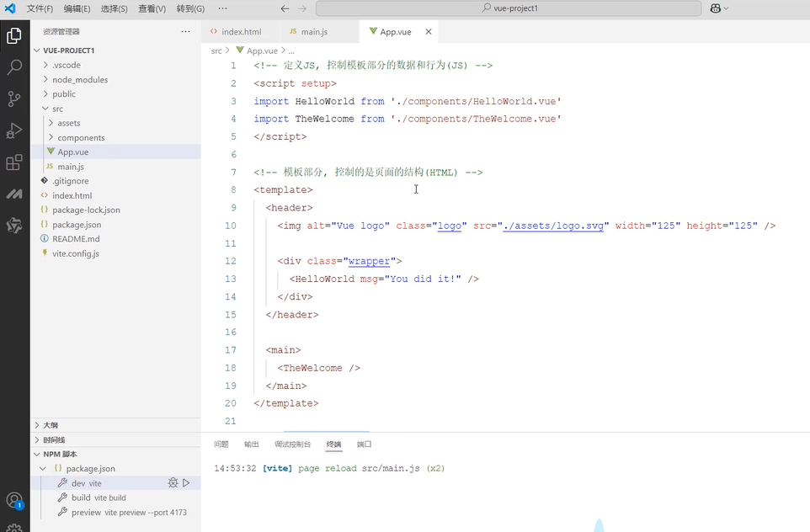The image size is (810, 532).
Task: Click the vue-project1 command center search box
Action: tap(509, 8)
